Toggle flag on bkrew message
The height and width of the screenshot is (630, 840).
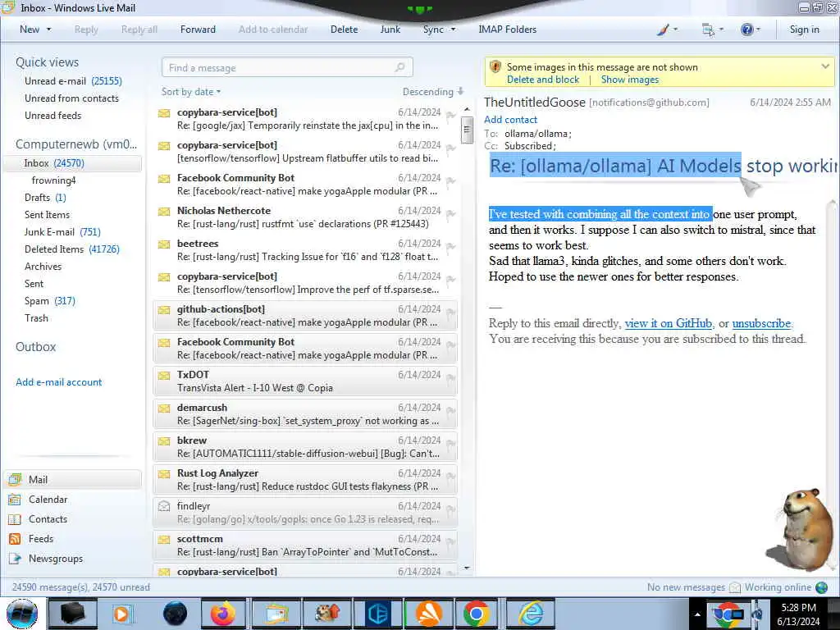(451, 444)
